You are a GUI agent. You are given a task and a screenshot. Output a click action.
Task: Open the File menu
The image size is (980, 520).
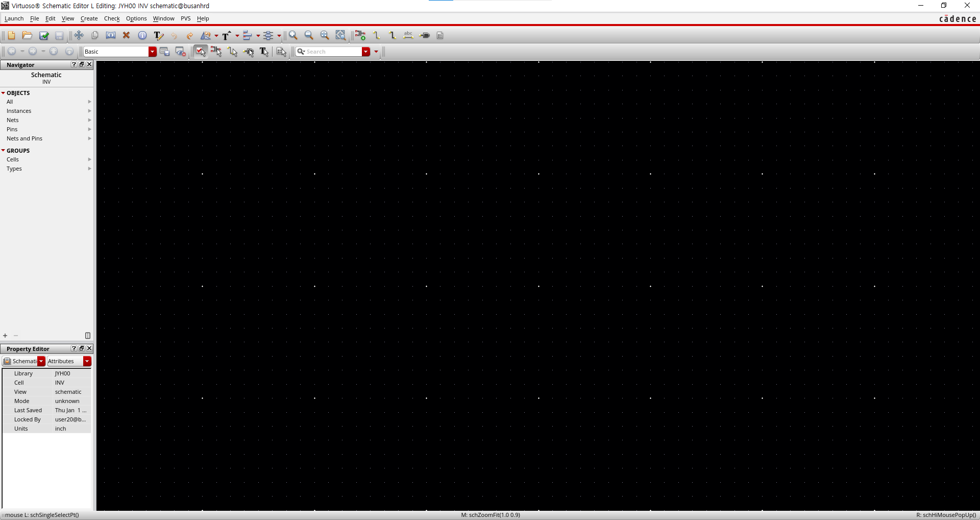pos(34,18)
